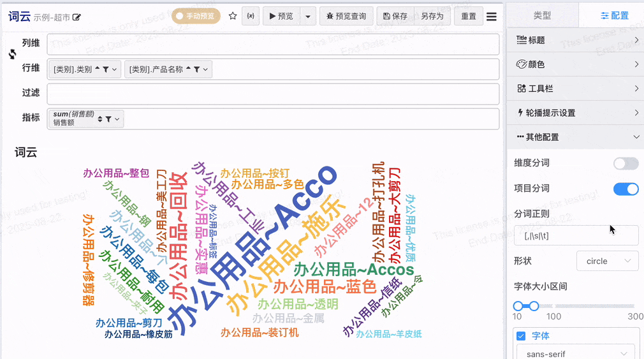Uncheck the 字体 checkbox
Screen dimensions: 644x359
click(521, 336)
